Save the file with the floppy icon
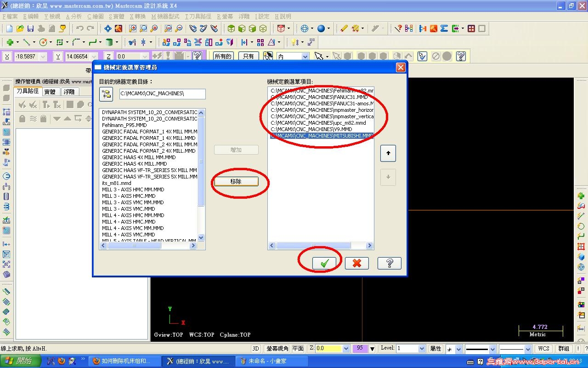Viewport: 588px width, 368px height. tap(30, 29)
